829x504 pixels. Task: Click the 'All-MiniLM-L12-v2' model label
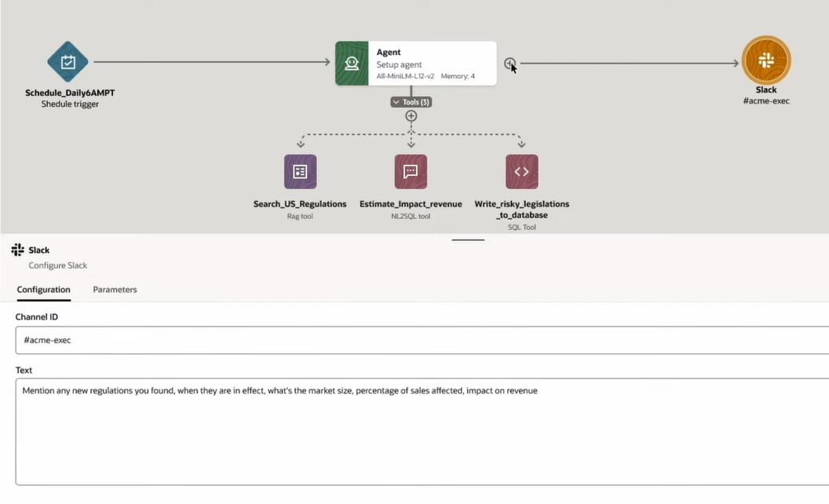406,76
